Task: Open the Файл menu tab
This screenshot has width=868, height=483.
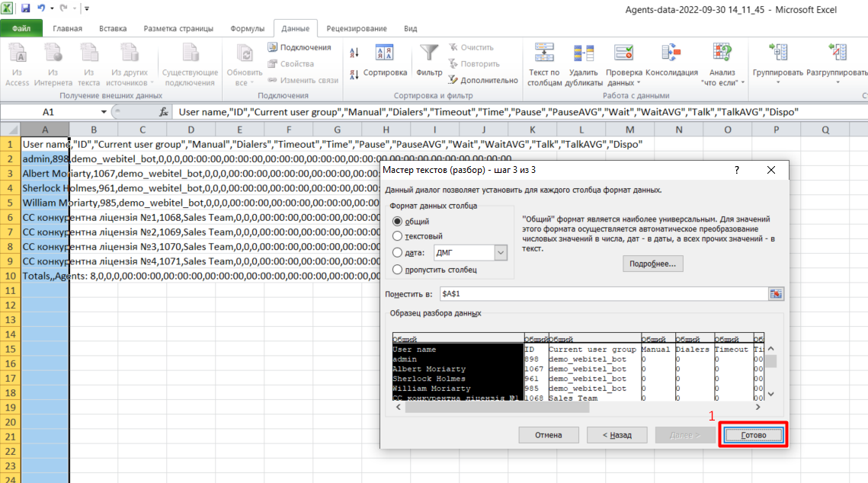Action: pyautogui.click(x=21, y=28)
